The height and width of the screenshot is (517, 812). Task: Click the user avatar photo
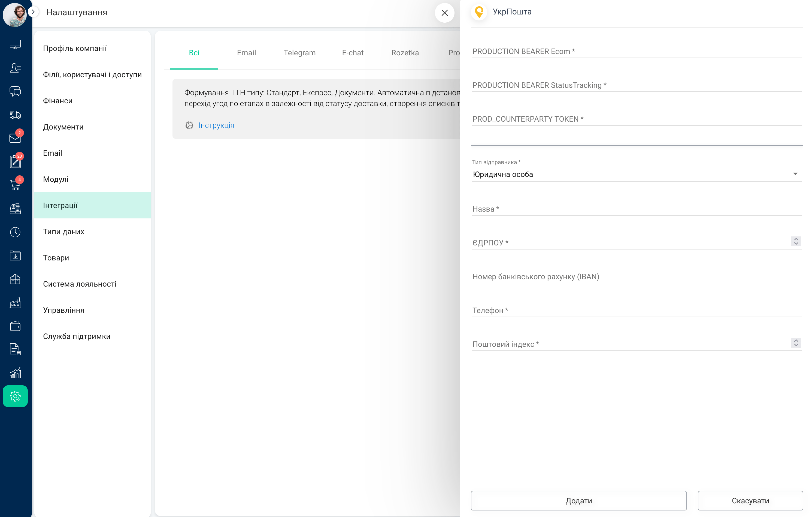[14, 14]
